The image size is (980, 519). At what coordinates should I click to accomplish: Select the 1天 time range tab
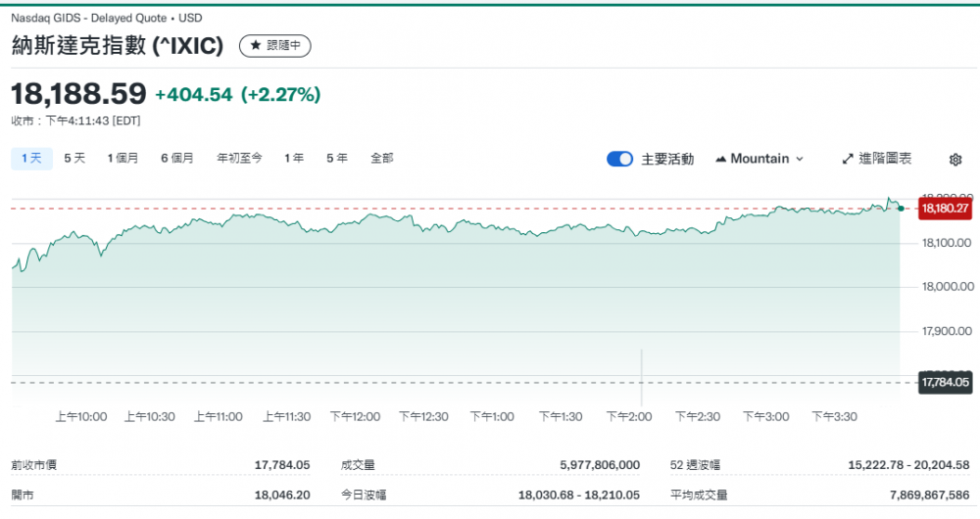(30, 158)
